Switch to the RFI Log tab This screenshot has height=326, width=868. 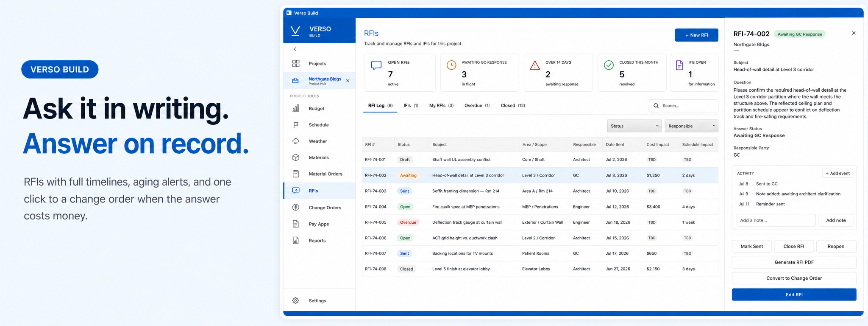(380, 105)
